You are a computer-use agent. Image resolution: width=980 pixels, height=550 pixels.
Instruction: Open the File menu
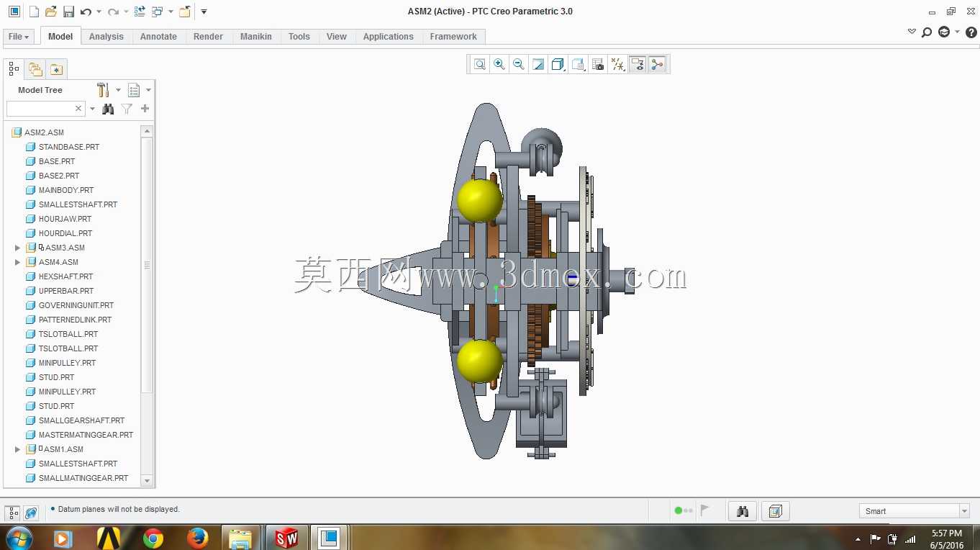point(19,37)
